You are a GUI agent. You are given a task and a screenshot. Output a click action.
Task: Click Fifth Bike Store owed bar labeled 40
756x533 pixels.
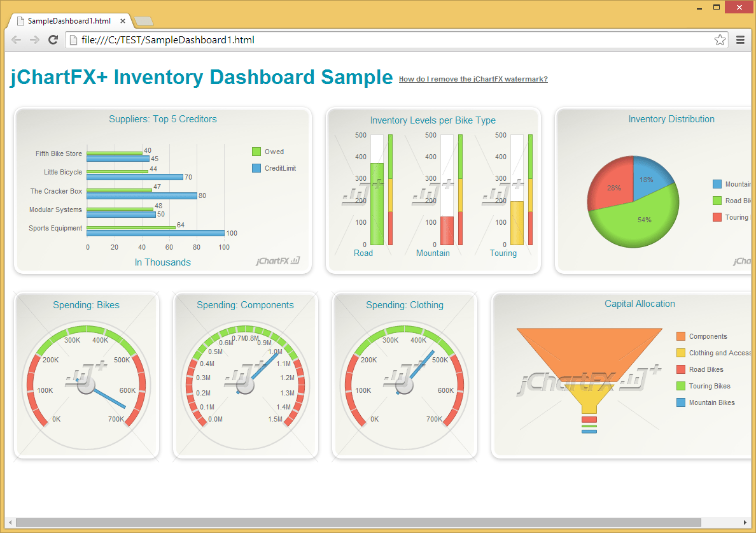115,153
